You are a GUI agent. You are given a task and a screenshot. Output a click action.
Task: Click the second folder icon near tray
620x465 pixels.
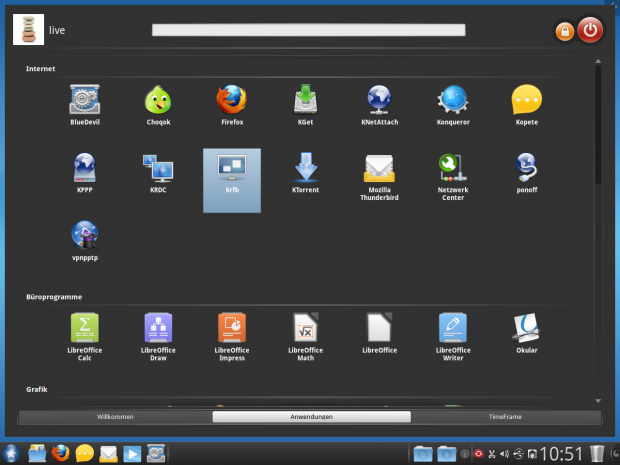click(x=446, y=454)
